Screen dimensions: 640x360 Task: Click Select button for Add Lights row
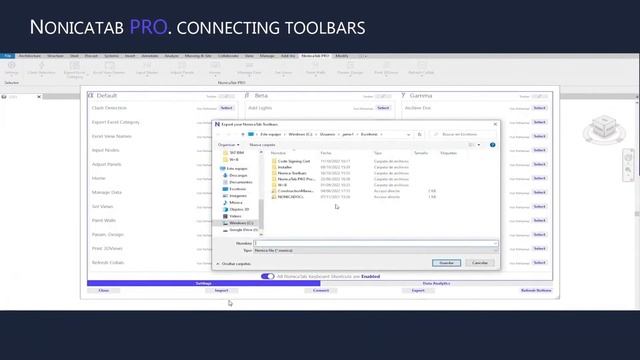[383, 108]
